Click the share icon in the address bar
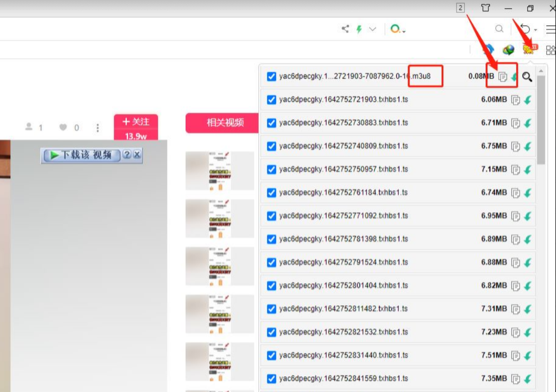 (345, 29)
